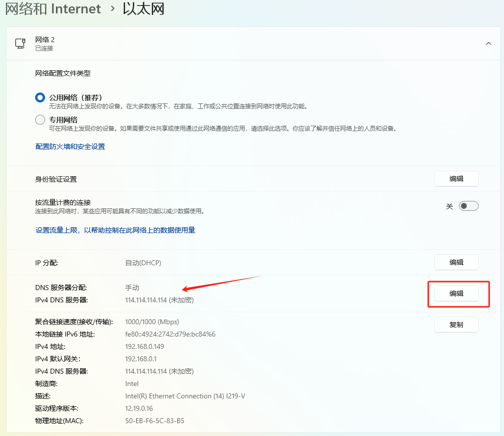Click 编辑 button for IP 分配
504x436 pixels.
[456, 262]
